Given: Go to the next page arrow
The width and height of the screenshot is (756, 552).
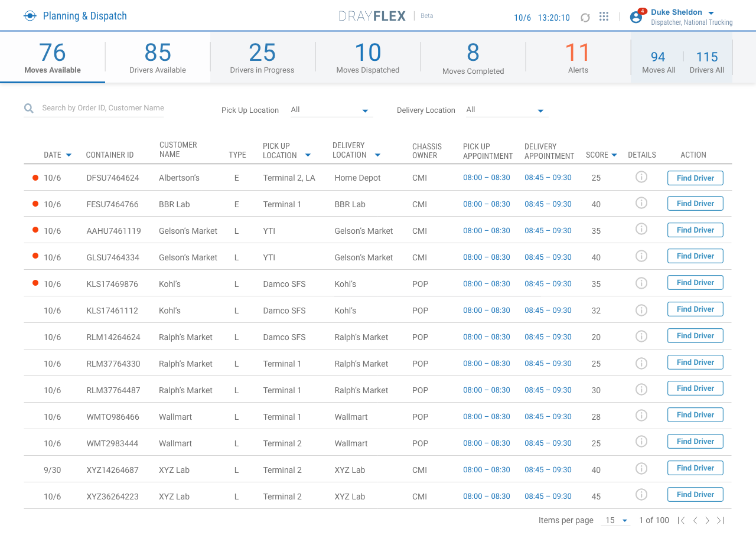Looking at the screenshot, I should [x=707, y=521].
